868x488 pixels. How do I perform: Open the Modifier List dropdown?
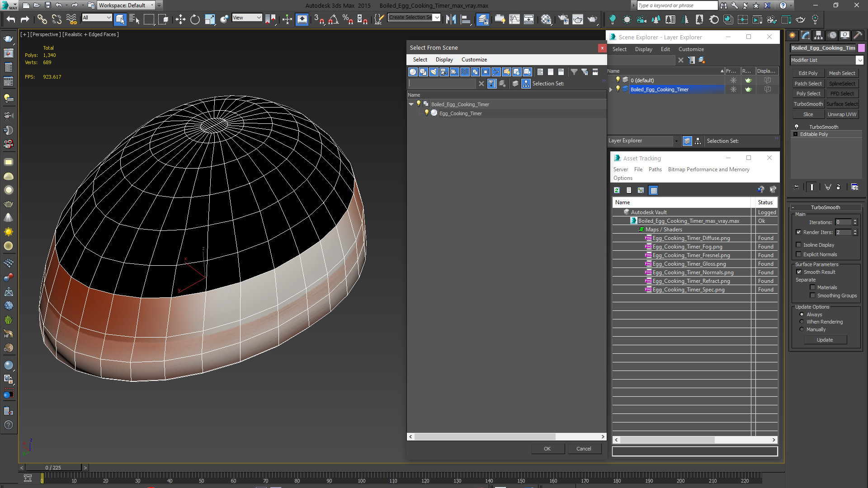point(827,60)
